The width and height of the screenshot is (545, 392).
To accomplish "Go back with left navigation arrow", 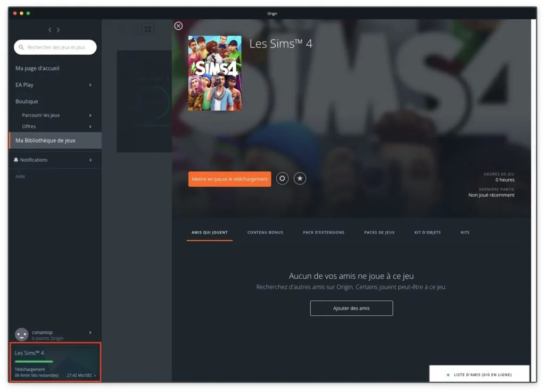I will click(50, 30).
